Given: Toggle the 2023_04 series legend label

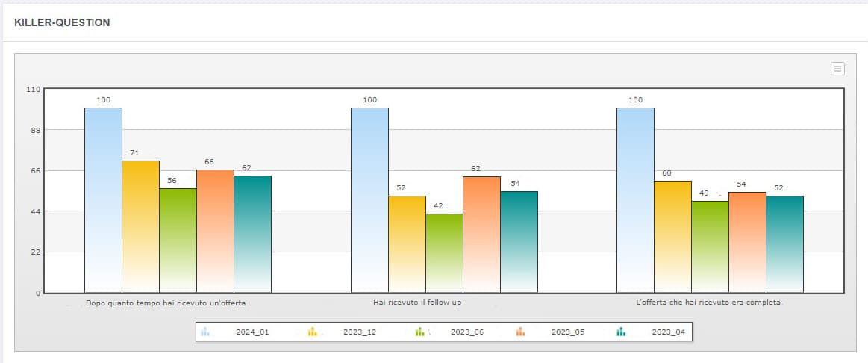Looking at the screenshot, I should 668,332.
